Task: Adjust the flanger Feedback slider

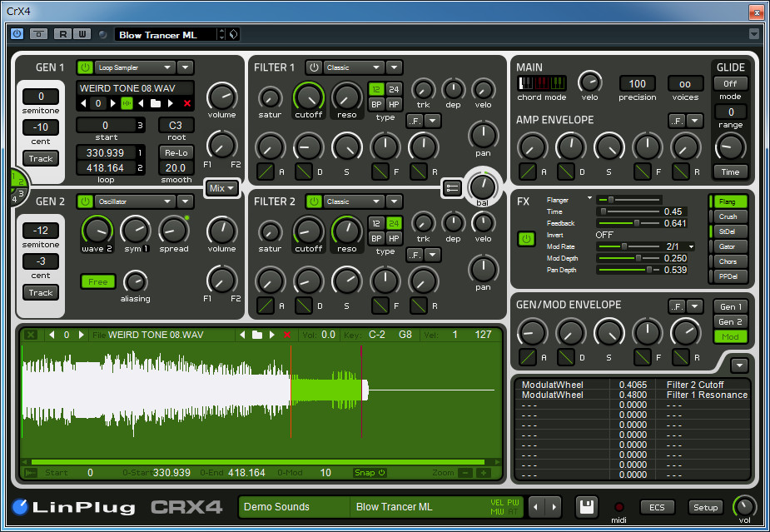Action: tap(629, 223)
